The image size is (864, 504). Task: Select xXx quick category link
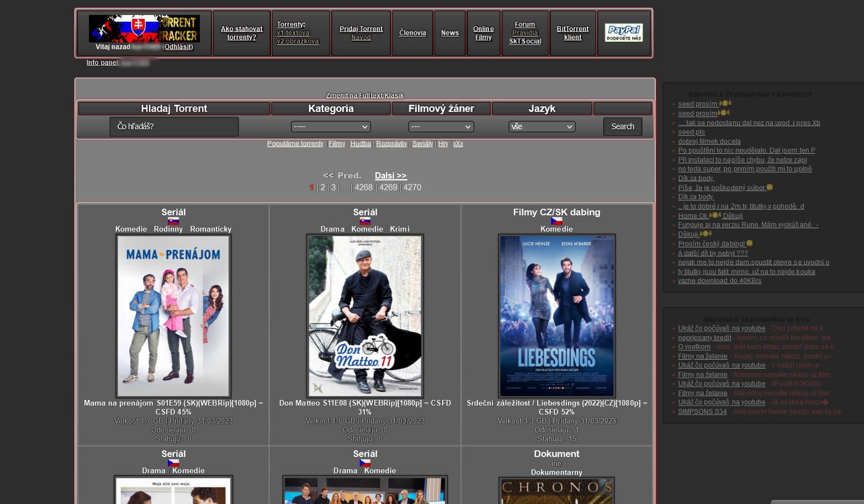[x=458, y=144]
